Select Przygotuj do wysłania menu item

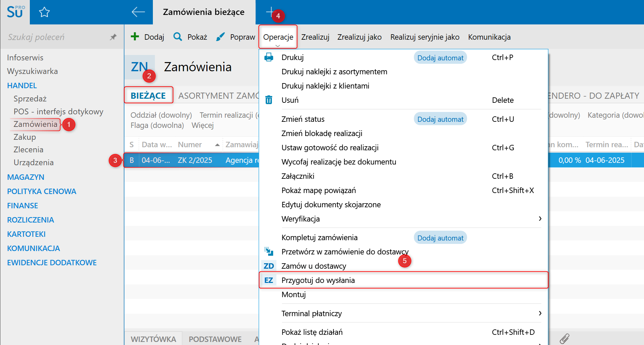point(318,280)
